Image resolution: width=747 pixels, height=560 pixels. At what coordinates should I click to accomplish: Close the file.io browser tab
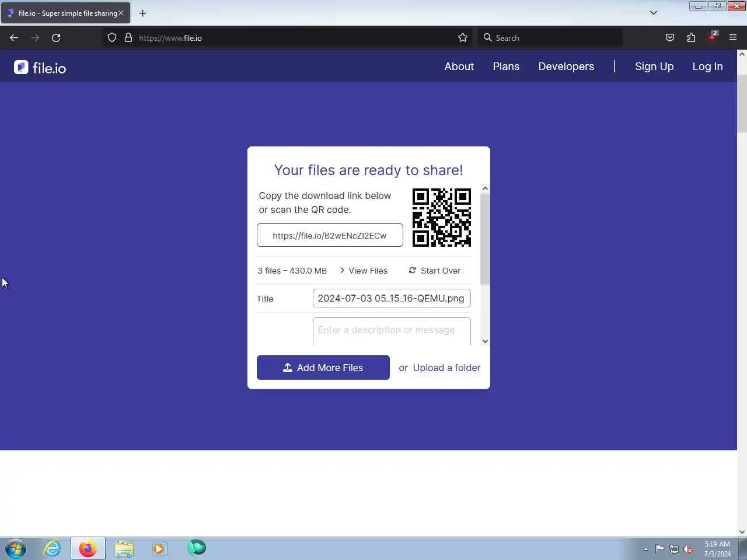coord(121,13)
